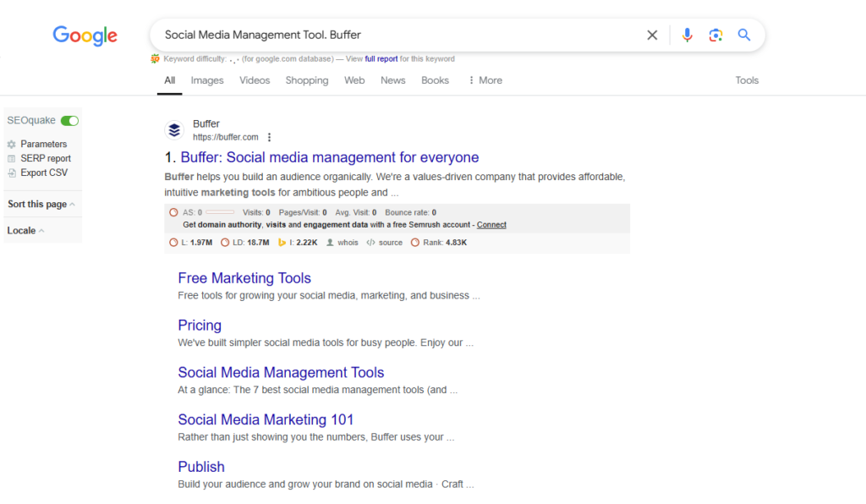Open the search Tools options
This screenshot has width=866, height=504.
point(747,80)
